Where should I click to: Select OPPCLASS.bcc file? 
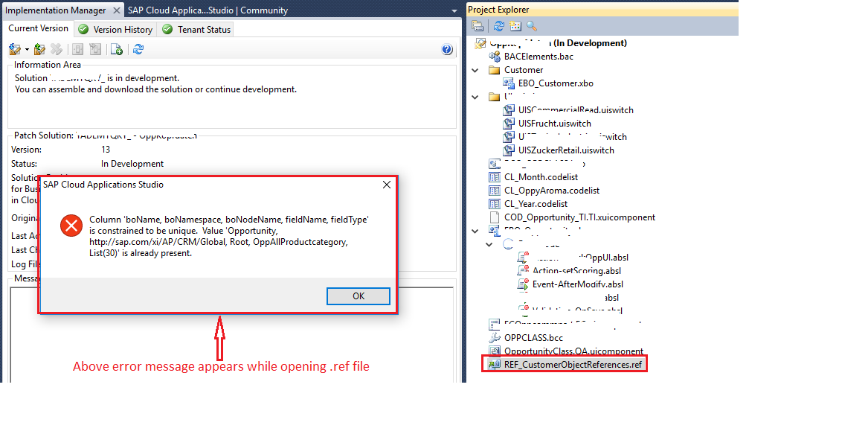533,337
